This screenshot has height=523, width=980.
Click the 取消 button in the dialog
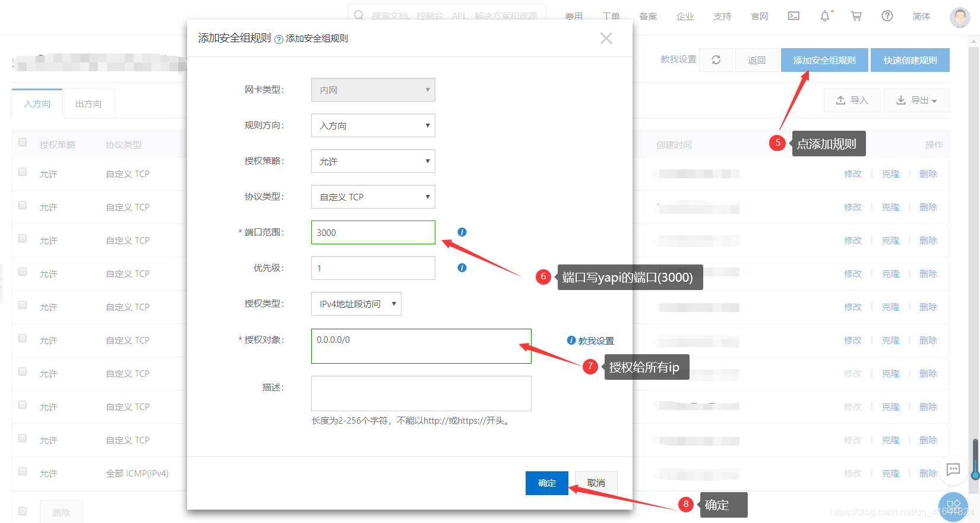[596, 483]
